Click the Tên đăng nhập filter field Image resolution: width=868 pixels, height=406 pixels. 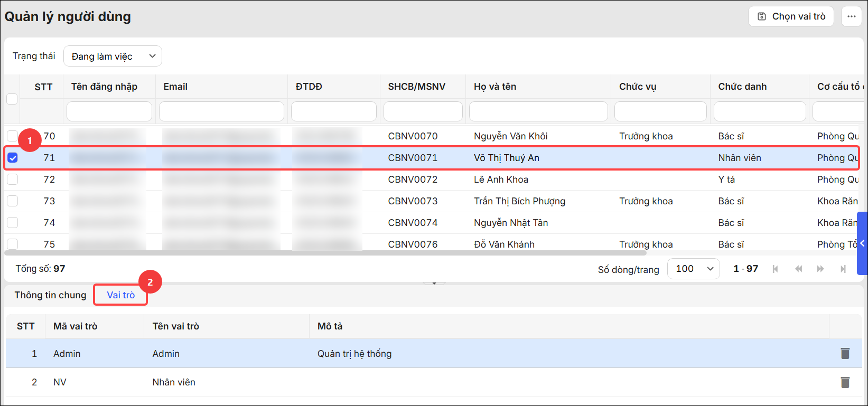(x=109, y=111)
